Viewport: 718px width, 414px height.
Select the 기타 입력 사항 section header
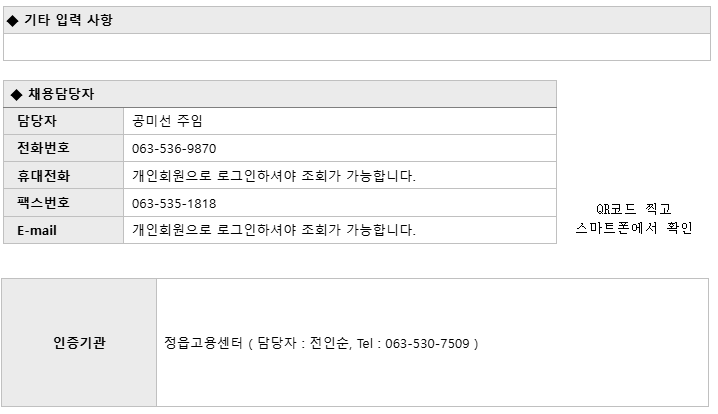357,20
